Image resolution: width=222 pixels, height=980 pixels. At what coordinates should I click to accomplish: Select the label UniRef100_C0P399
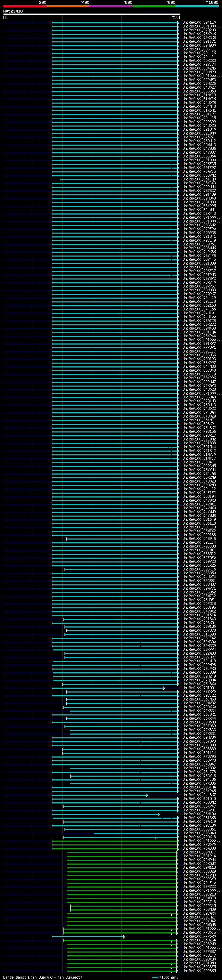tap(199, 122)
